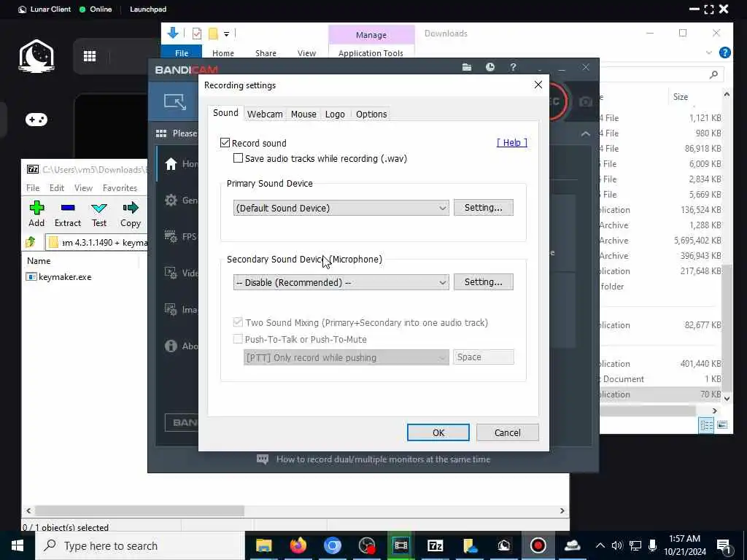Click the Name column header in 7-Zip
The image size is (747, 560).
pos(39,261)
